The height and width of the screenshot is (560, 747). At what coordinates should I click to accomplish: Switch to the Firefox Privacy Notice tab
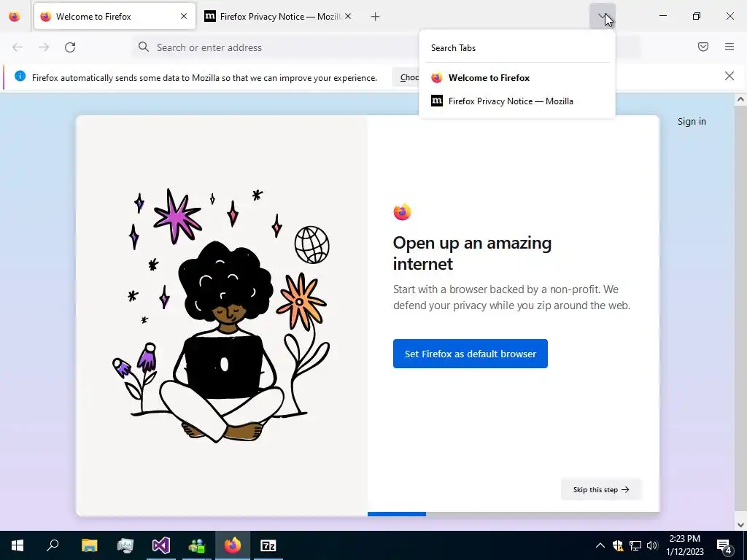pos(279,17)
